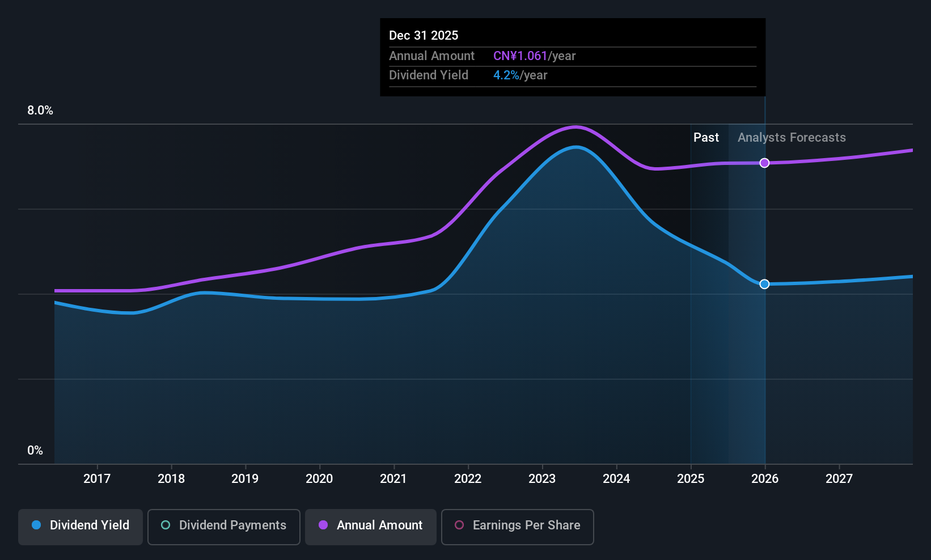Screen dimensions: 931x560
Task: Click the 2020 x-axis label
Action: [319, 479]
